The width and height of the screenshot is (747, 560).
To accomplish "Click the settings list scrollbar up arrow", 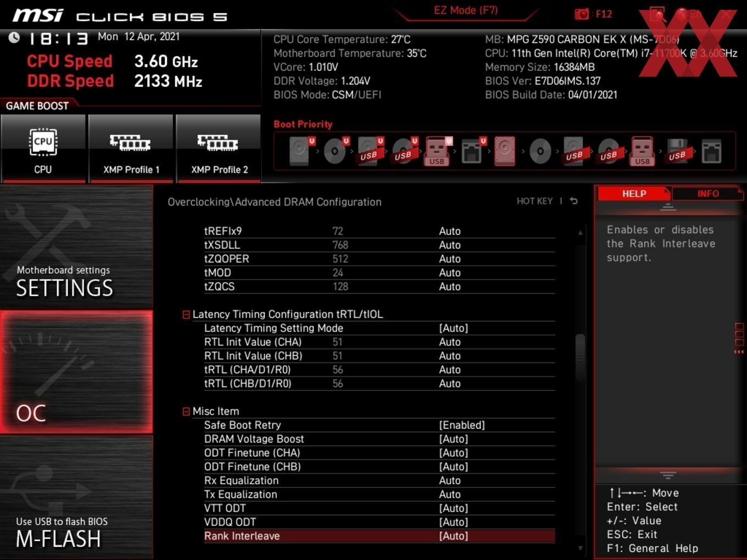I will tap(580, 232).
